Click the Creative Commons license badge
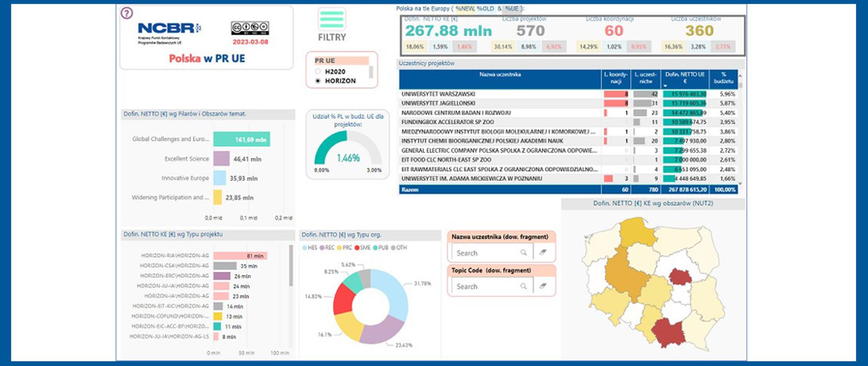The height and width of the screenshot is (366, 868). pos(250,28)
